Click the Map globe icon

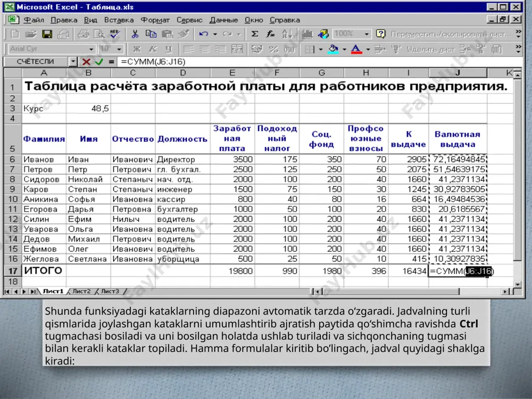(x=323, y=34)
